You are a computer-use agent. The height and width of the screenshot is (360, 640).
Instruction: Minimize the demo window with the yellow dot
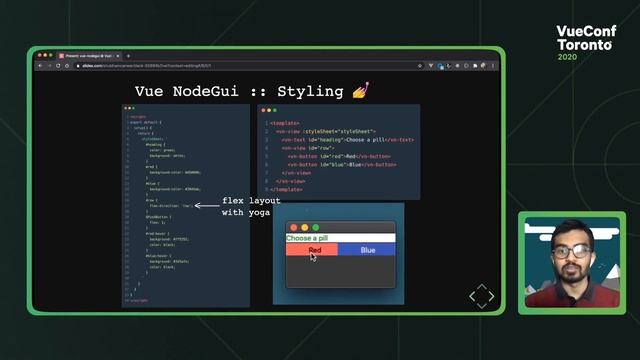[304, 227]
